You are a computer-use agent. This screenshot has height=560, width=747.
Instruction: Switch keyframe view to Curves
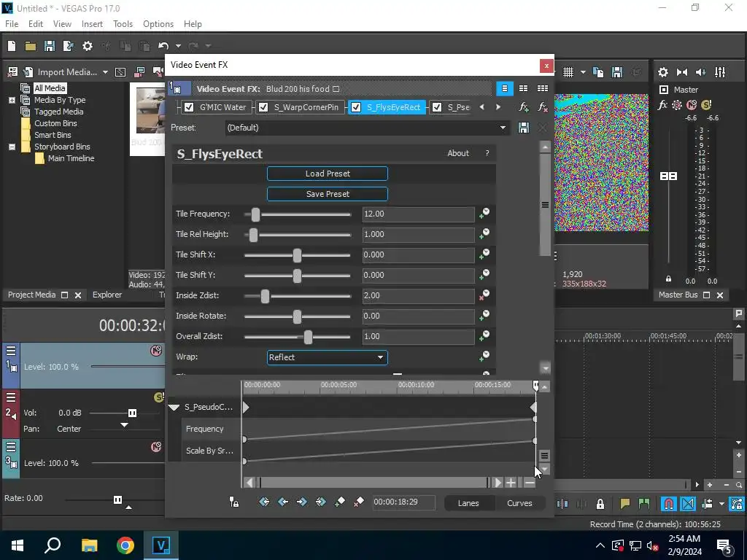click(x=519, y=503)
